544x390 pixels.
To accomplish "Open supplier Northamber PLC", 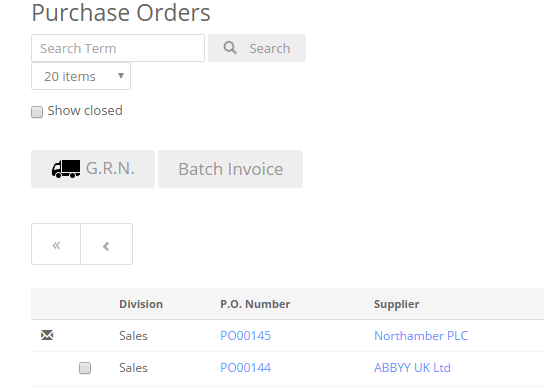I will point(421,336).
